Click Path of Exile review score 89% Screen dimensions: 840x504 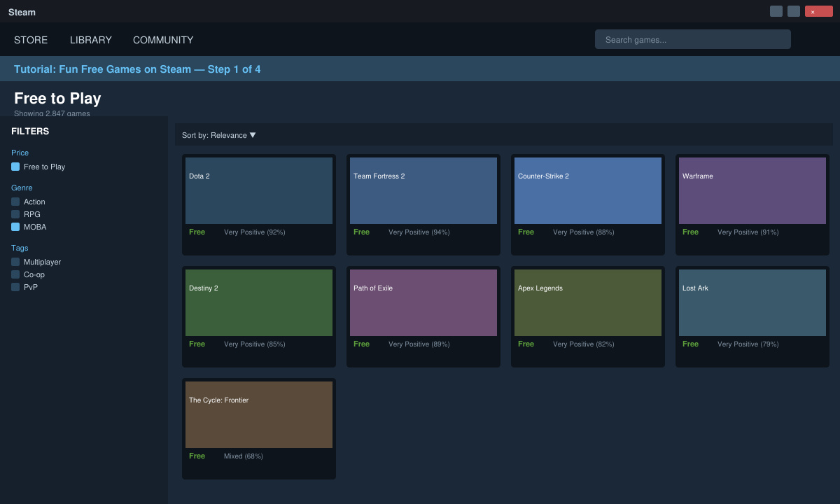419,344
